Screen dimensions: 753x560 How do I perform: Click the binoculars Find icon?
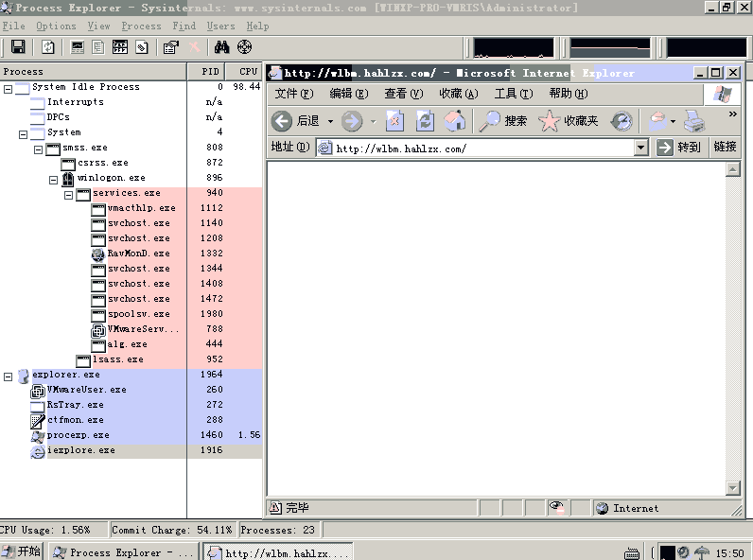(222, 47)
